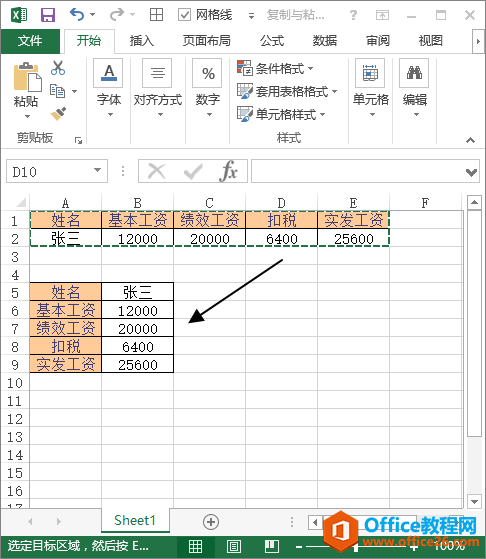Click the previous sheet navigation arrow
486x559 pixels.
coord(30,522)
